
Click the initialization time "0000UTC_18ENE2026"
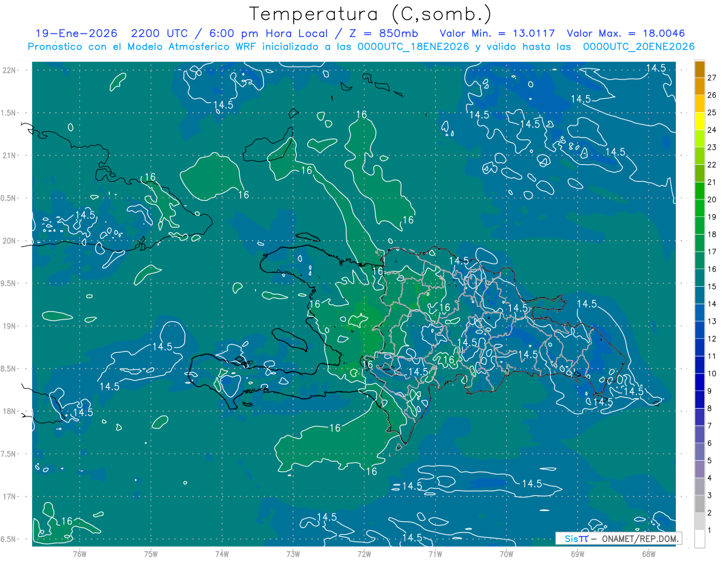pos(413,47)
